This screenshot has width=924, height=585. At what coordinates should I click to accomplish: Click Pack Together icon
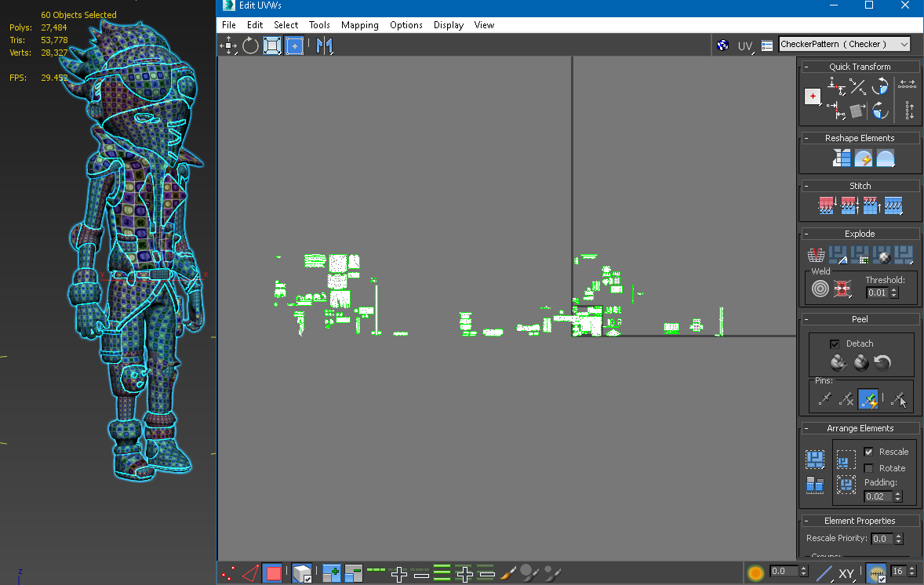point(846,459)
